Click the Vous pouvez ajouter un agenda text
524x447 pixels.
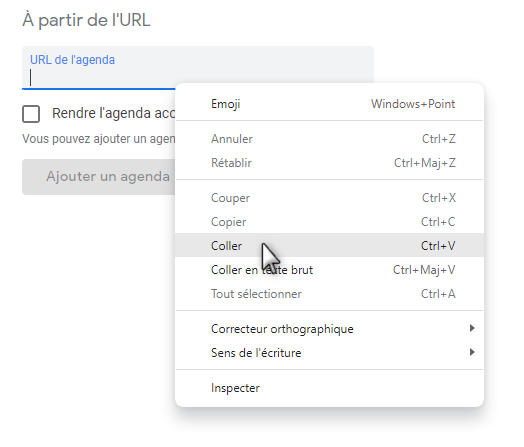coord(99,139)
